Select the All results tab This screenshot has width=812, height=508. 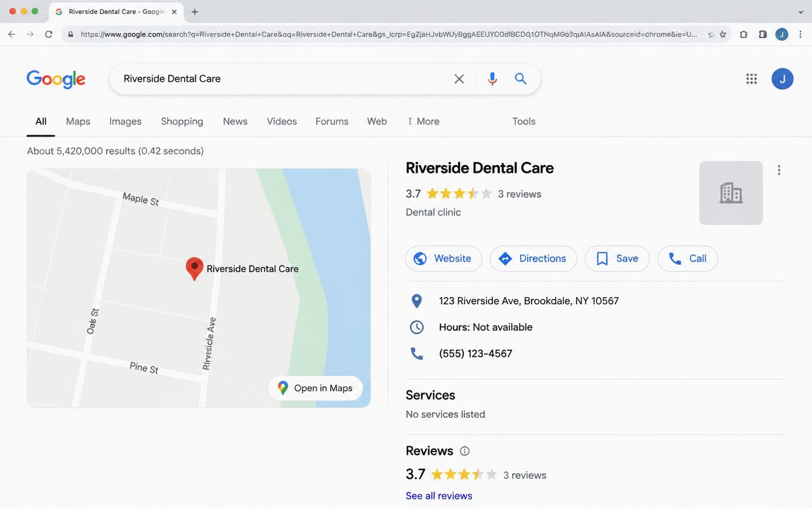(41, 121)
